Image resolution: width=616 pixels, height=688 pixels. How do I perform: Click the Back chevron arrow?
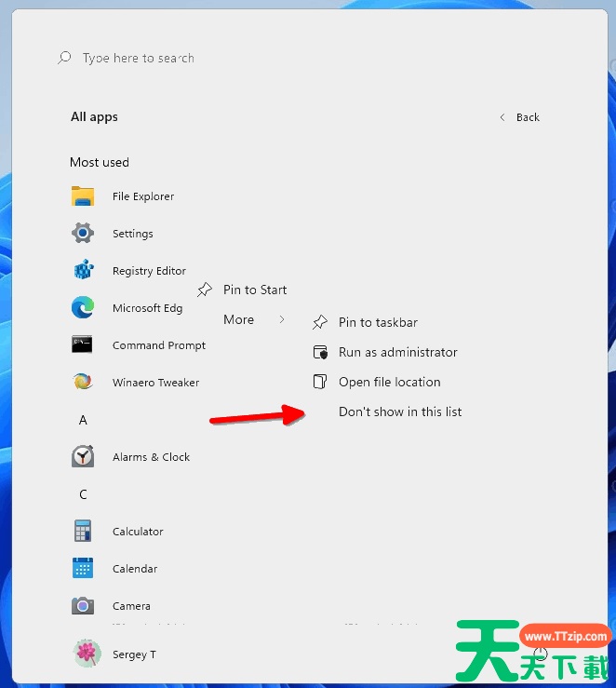502,117
